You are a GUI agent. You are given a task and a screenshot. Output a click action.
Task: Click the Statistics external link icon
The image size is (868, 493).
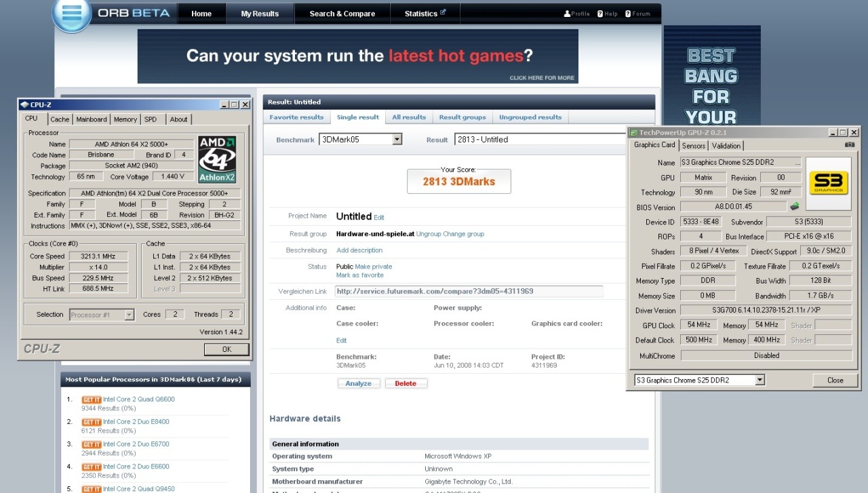(x=443, y=12)
